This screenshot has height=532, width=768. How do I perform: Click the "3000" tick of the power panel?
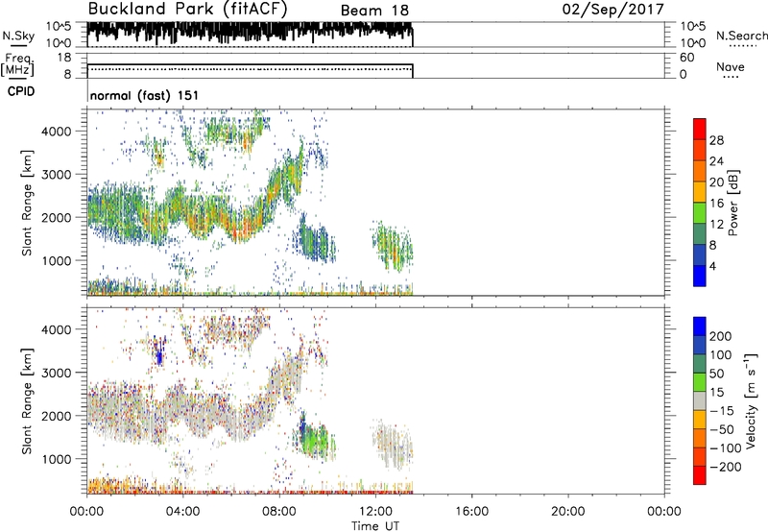coord(56,175)
